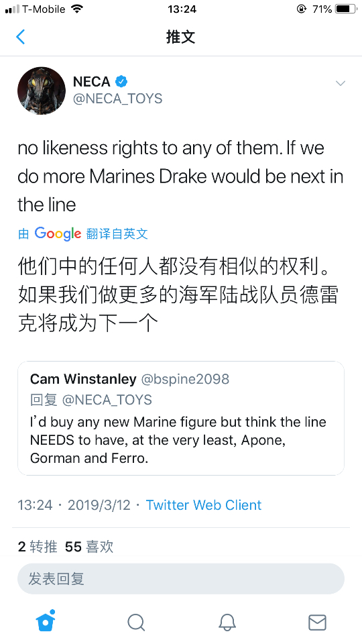Image resolution: width=362 pixels, height=644 pixels.
Task: Open the @NECA_TOYS reply mention in quote
Action: click(x=107, y=400)
